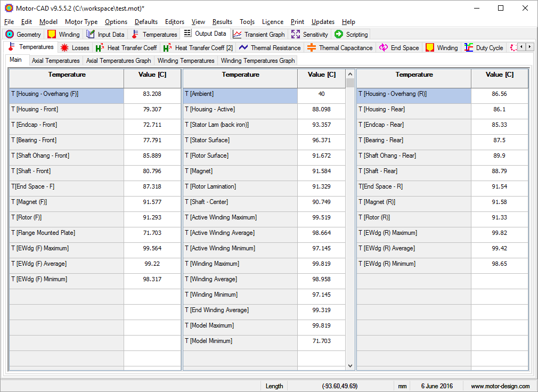This screenshot has width=538, height=392.
Task: Open the Input Data tab icon
Action: click(x=91, y=34)
